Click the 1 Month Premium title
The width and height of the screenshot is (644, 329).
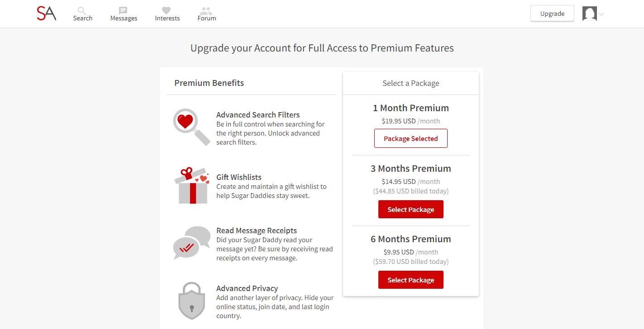click(411, 108)
